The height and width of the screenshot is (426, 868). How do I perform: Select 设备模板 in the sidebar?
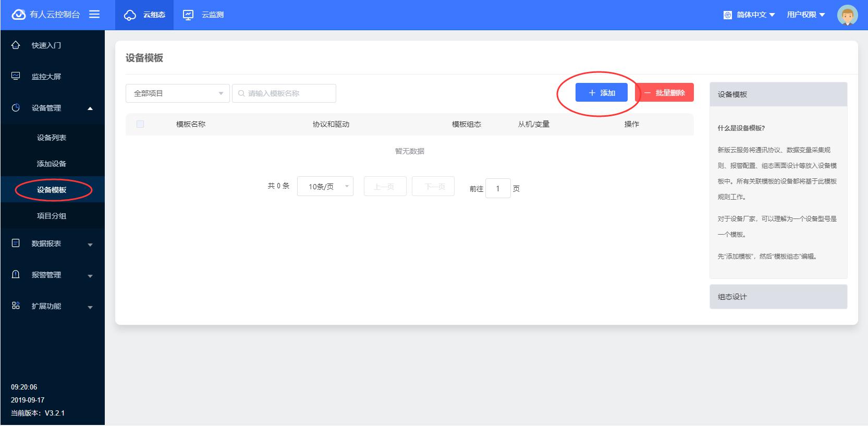52,190
